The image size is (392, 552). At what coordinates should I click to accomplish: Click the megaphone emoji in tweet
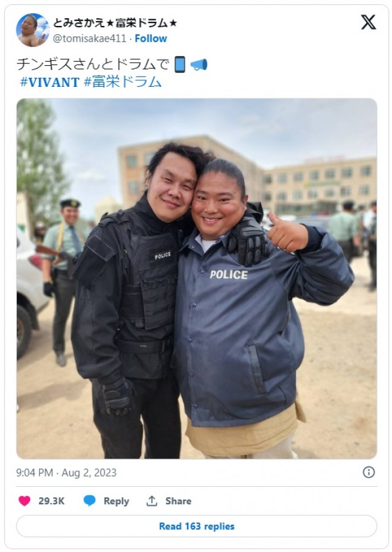point(199,65)
